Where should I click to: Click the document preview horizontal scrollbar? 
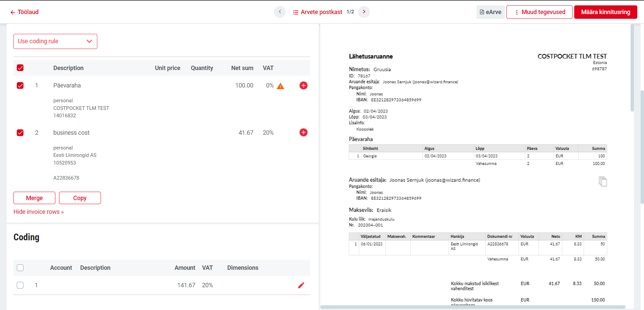[473, 307]
